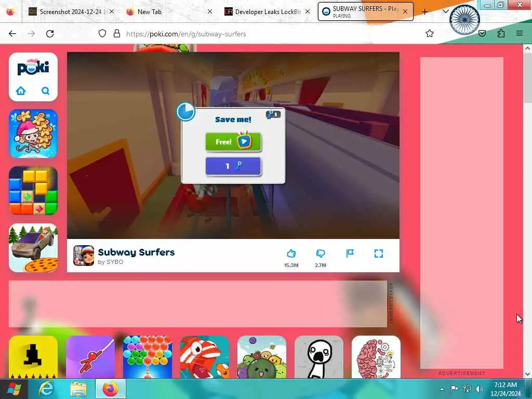Close the SUBWAY SURFERS tab
The width and height of the screenshot is (532, 399).
405,11
